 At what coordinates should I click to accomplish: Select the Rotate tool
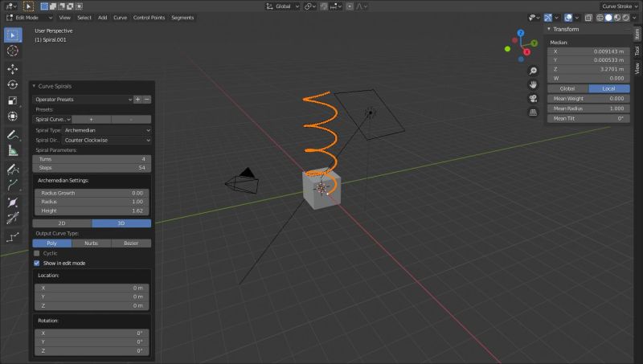pyautogui.click(x=13, y=84)
